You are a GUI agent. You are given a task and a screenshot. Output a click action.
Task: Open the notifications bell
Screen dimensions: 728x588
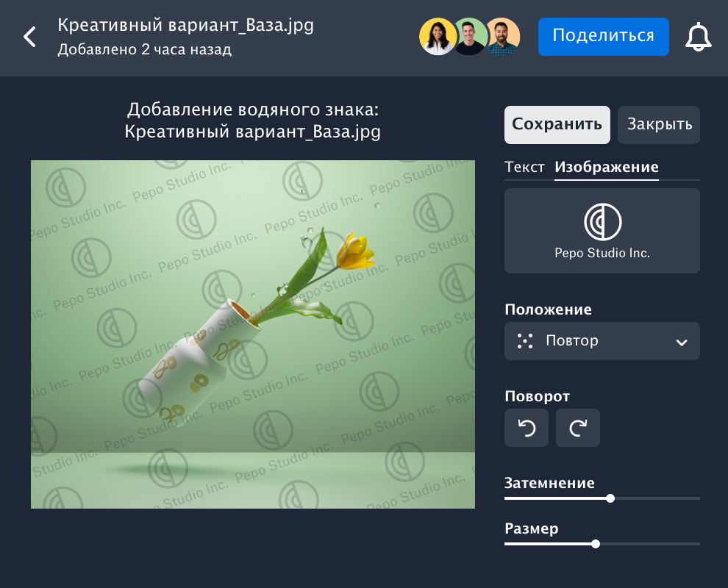698,37
